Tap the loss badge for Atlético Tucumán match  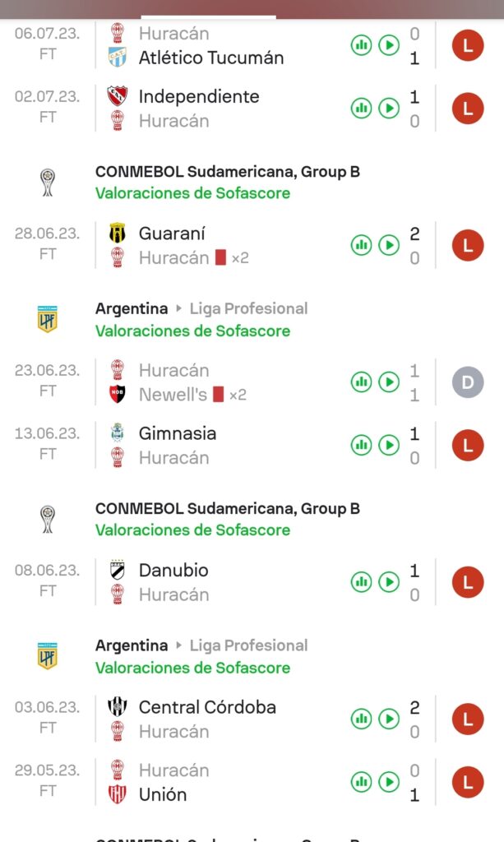(x=468, y=45)
